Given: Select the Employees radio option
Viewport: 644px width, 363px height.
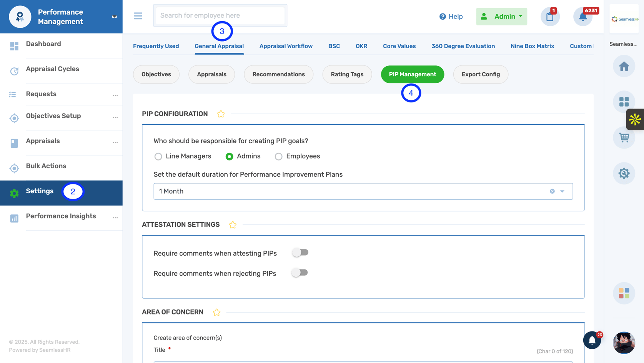Looking at the screenshot, I should 278,157.
